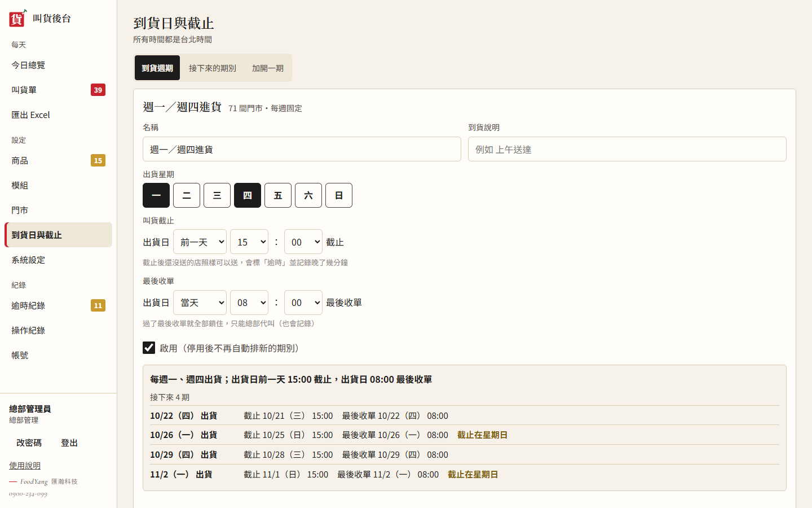Toggle Saturday (六) shipping day
This screenshot has width=812, height=508.
pyautogui.click(x=308, y=195)
